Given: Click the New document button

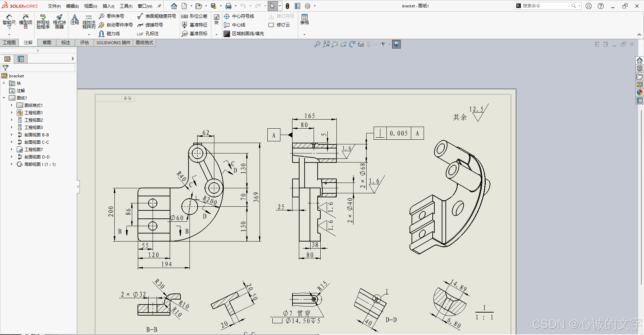Looking at the screenshot, I should pyautogui.click(x=184, y=6).
